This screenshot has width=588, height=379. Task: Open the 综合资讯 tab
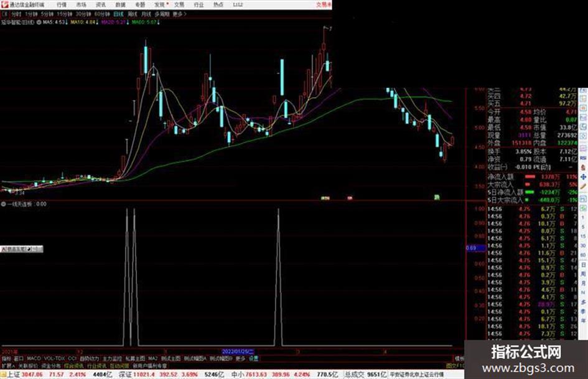[74, 365]
